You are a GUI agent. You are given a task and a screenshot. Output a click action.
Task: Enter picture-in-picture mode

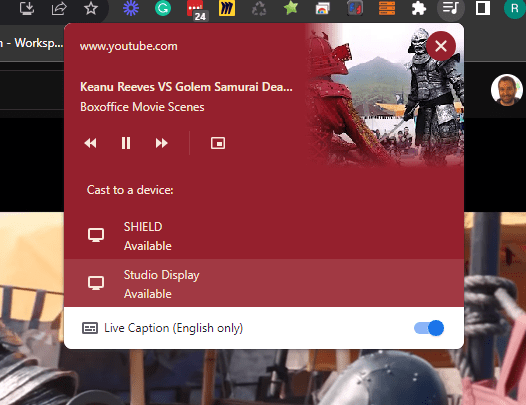[218, 143]
